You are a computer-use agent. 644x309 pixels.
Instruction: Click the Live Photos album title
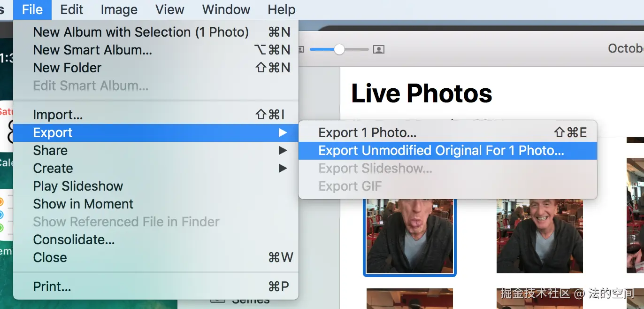click(422, 93)
